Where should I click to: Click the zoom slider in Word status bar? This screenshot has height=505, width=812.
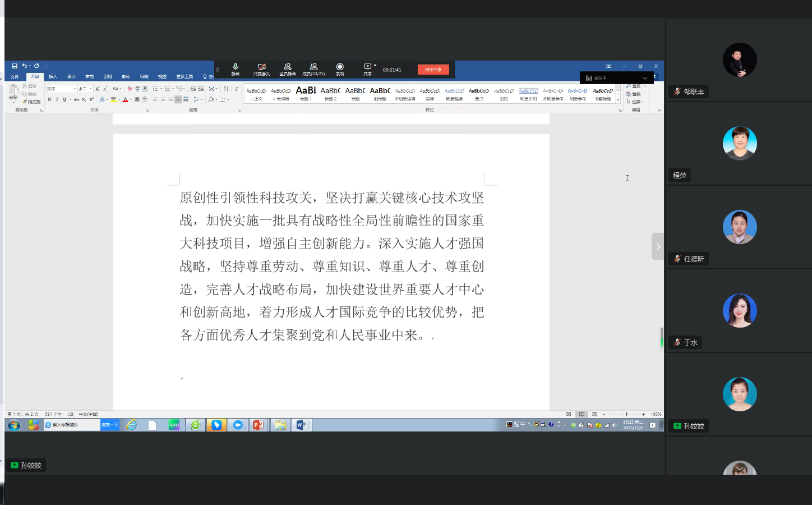point(626,414)
